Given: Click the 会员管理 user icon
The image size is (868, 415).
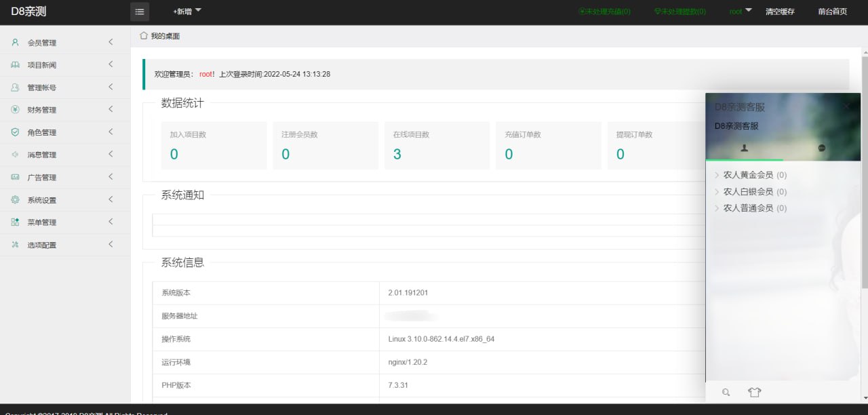Looking at the screenshot, I should pos(15,43).
